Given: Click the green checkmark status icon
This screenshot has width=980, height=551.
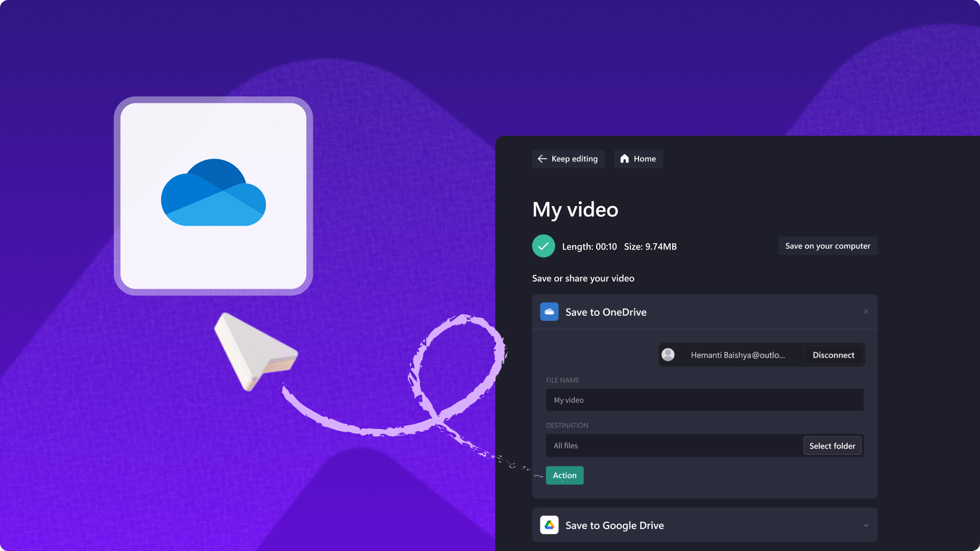Looking at the screenshot, I should click(x=543, y=245).
